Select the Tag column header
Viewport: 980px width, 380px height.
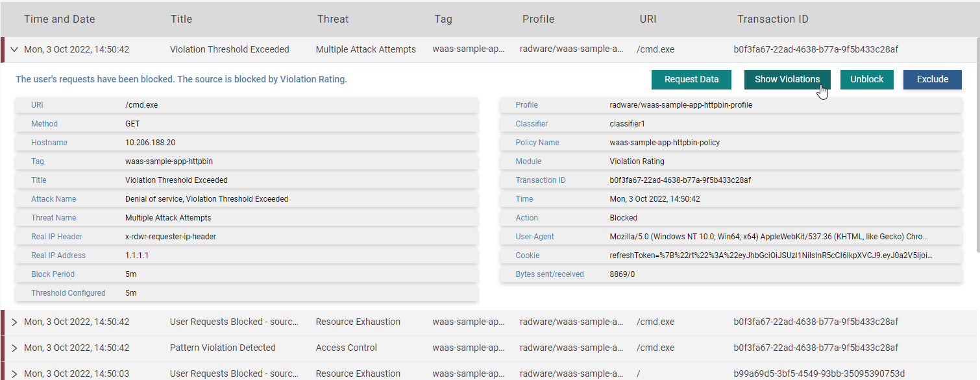[x=443, y=19]
